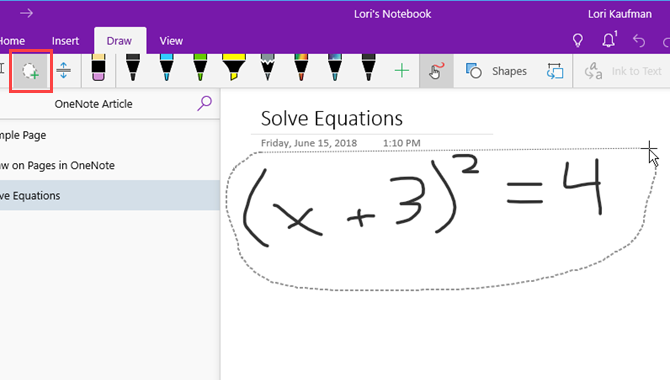The image size is (670, 380).
Task: Select the Lasso Select tool
Action: [31, 71]
